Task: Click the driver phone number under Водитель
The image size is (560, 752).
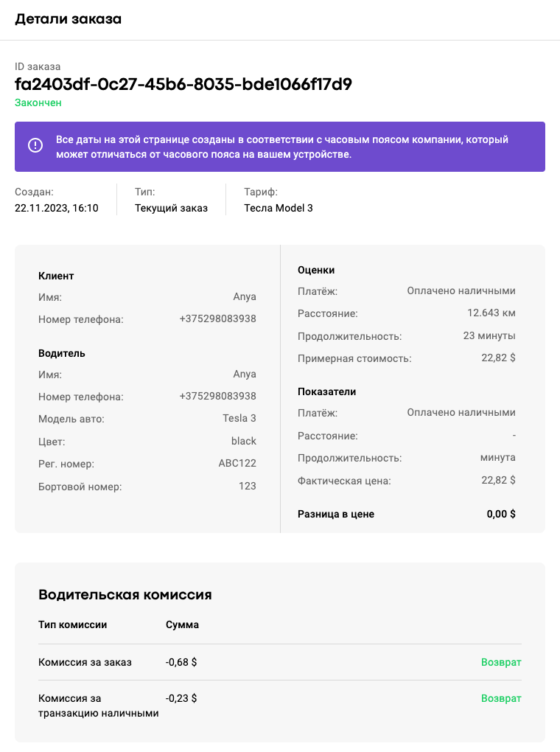Action: click(217, 396)
